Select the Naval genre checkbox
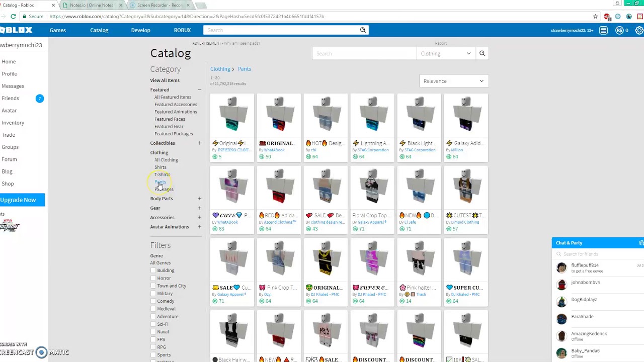 tap(153, 332)
